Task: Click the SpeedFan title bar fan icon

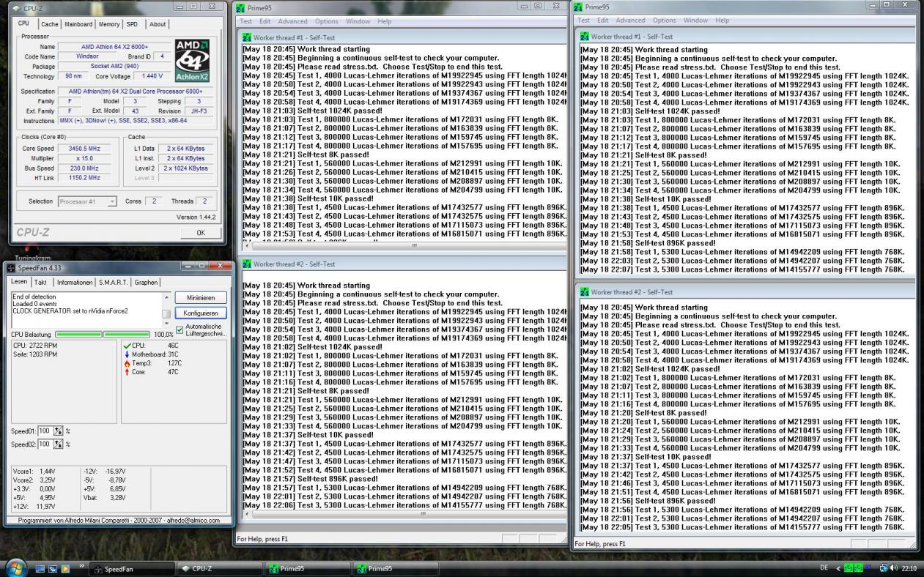Action: coord(10,268)
